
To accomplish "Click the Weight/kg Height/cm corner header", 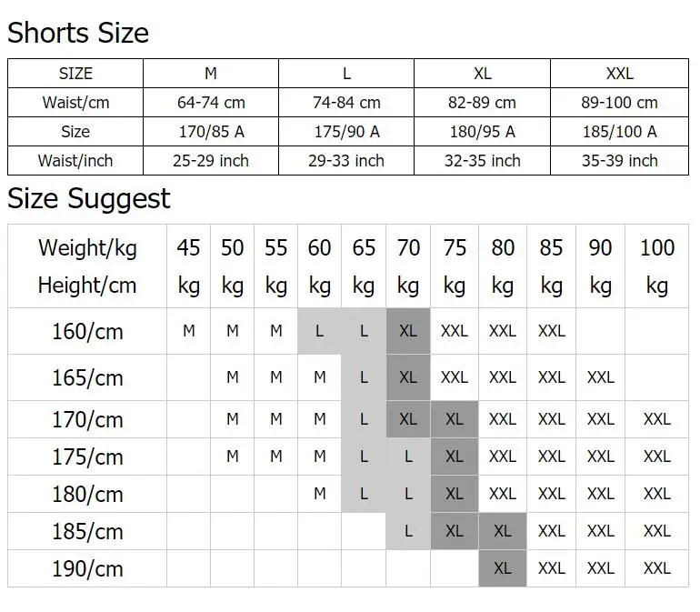I will coord(87,266).
